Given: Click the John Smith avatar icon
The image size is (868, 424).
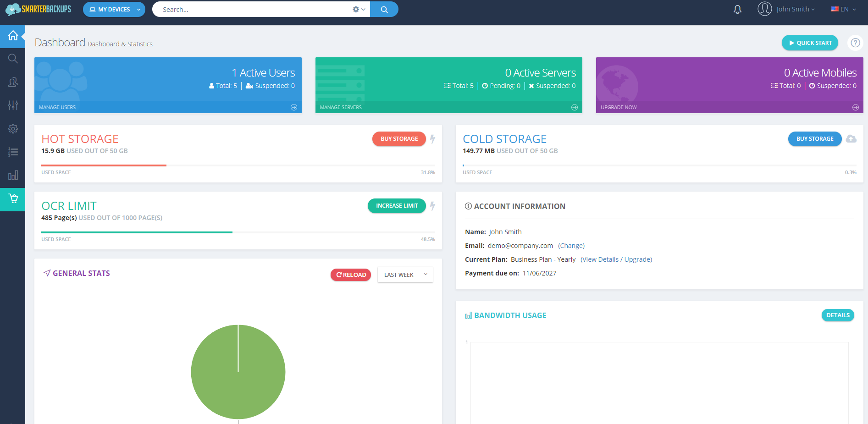Looking at the screenshot, I should coord(764,9).
